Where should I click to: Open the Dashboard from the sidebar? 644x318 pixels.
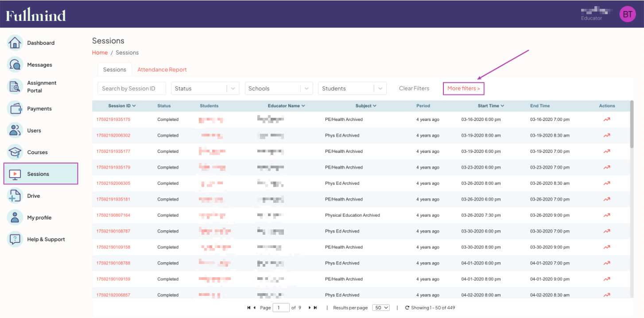click(41, 43)
